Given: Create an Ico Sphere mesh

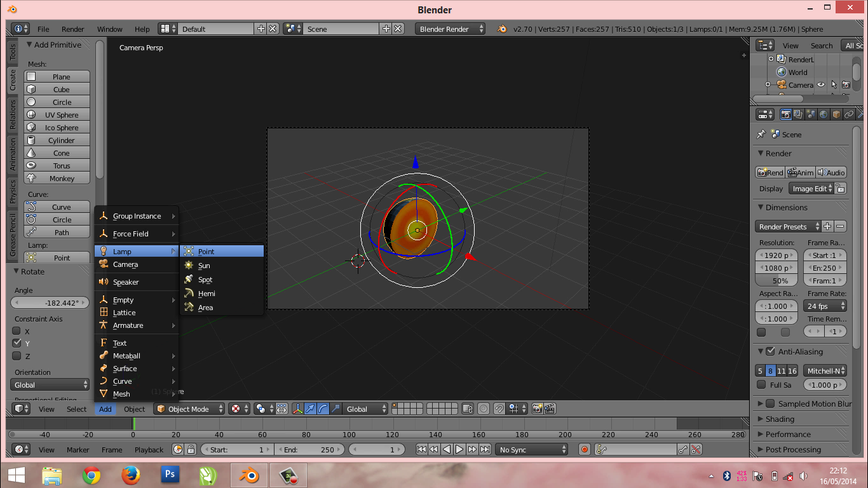Looking at the screenshot, I should [57, 128].
